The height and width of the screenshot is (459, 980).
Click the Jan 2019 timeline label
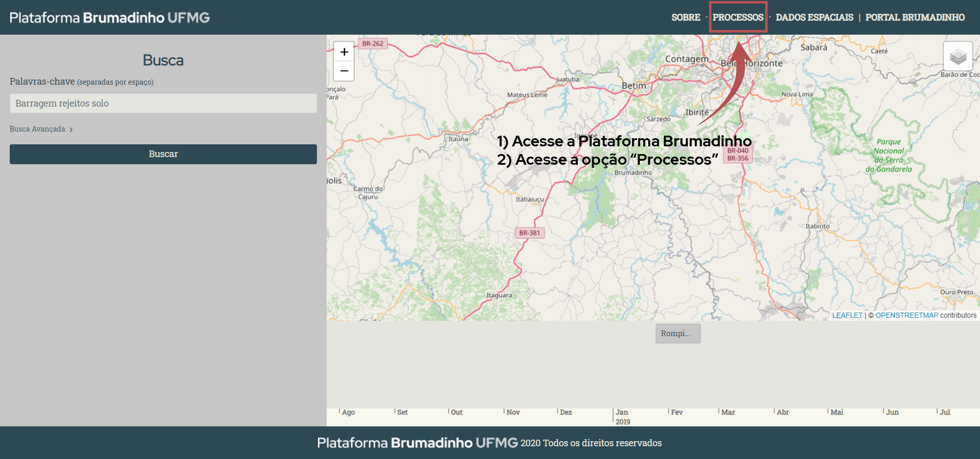pyautogui.click(x=622, y=417)
